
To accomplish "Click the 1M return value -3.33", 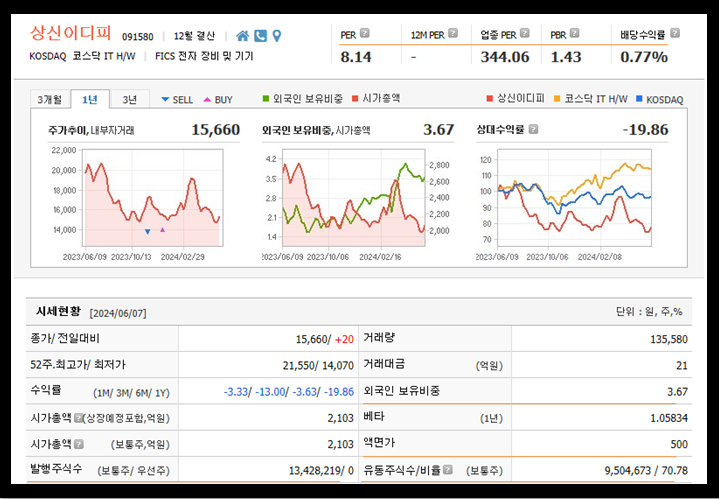I will (x=236, y=392).
